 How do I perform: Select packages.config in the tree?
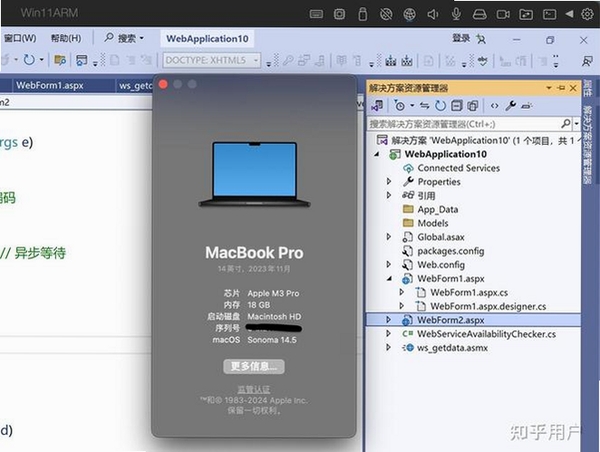point(451,251)
